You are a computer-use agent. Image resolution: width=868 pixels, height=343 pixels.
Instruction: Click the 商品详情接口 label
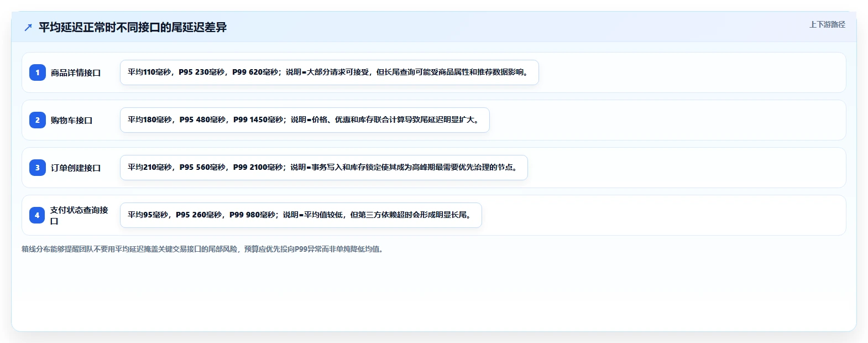point(76,73)
